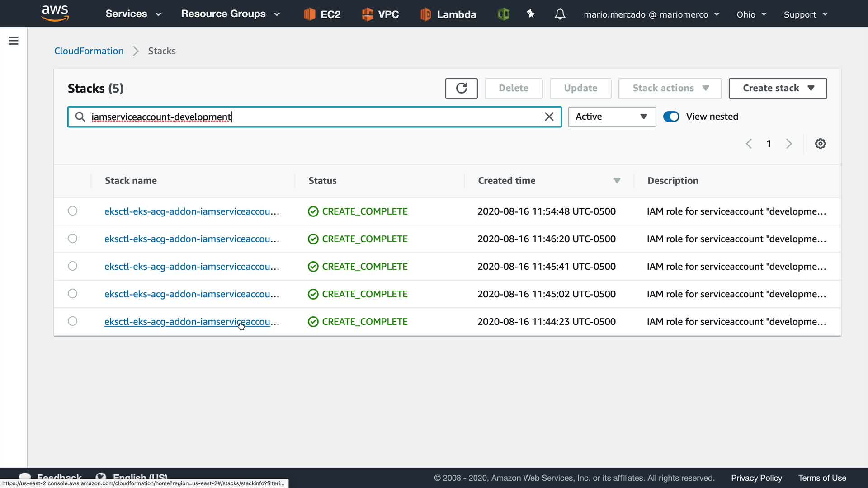Image resolution: width=868 pixels, height=488 pixels.
Task: Open the Active status filter dropdown
Action: tap(612, 117)
